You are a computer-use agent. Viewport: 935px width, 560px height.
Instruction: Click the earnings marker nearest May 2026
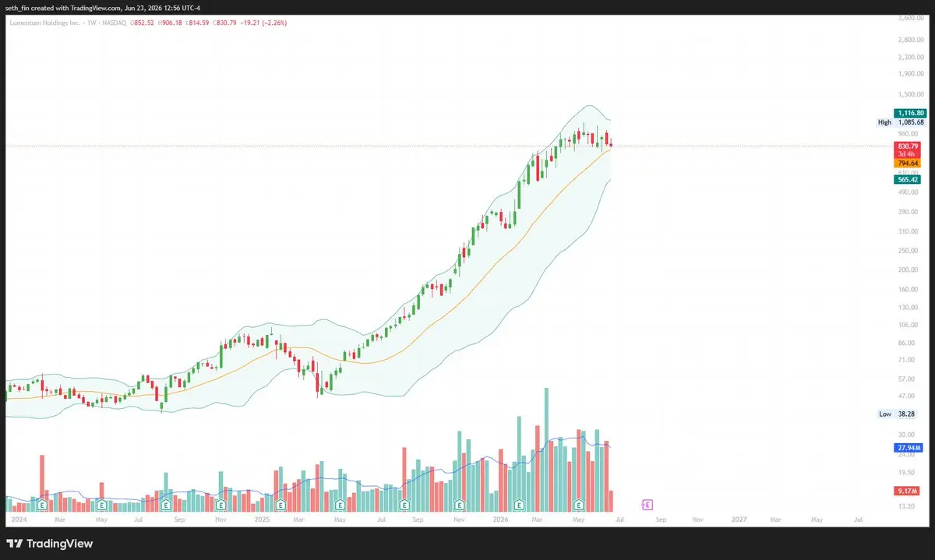click(x=578, y=505)
